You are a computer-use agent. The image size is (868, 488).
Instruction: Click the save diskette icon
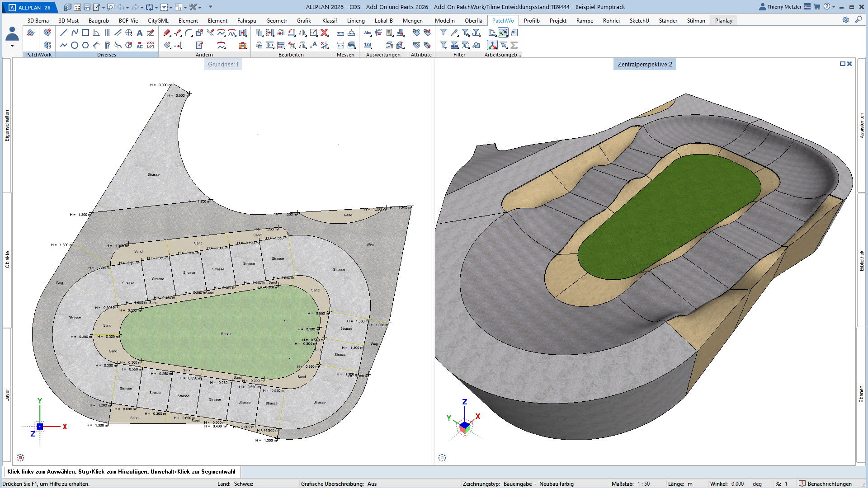[x=87, y=7]
